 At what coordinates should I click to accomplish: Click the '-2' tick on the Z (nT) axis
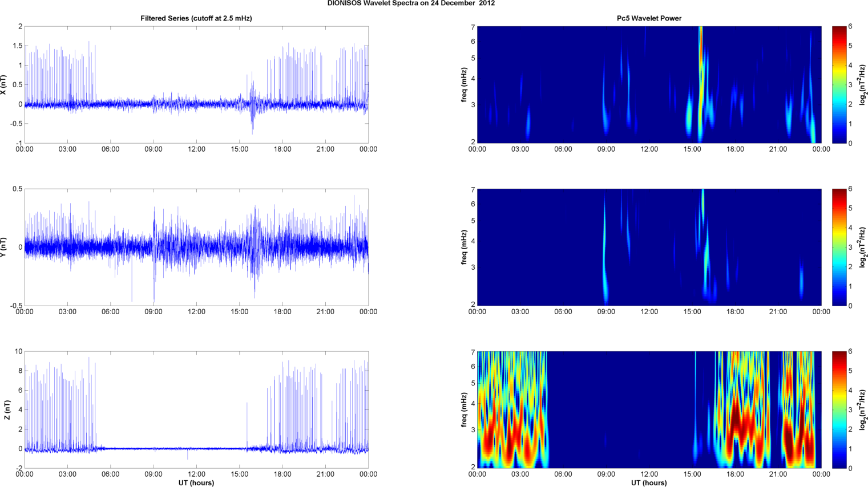tap(19, 468)
